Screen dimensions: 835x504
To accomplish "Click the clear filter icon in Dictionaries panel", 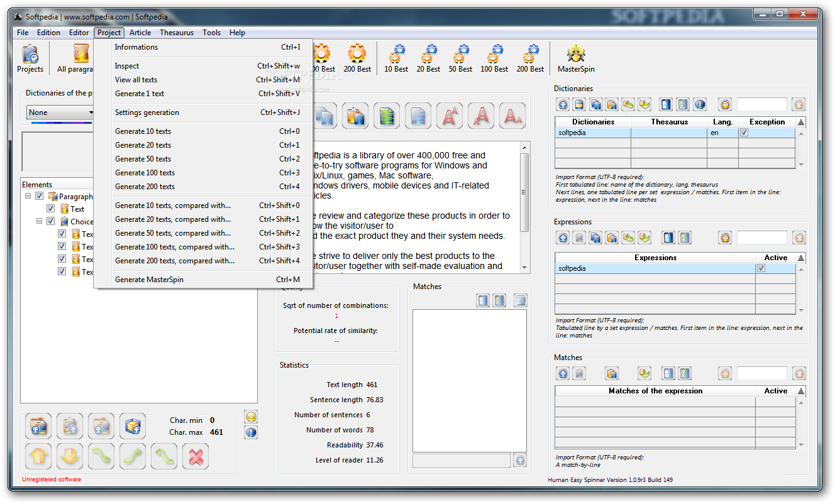I will [799, 104].
